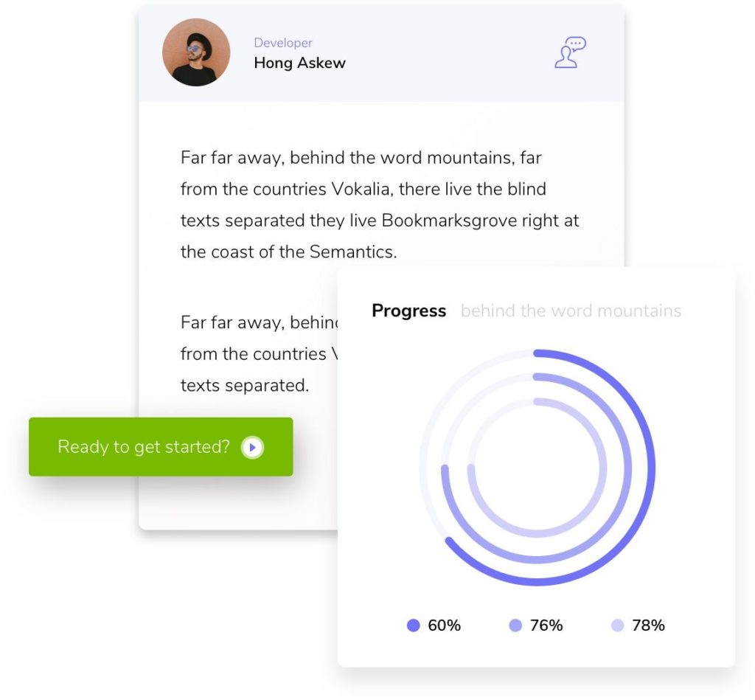This screenshot has width=755, height=700.
Task: Click the light lavender 78% legend dot
Action: click(x=617, y=626)
